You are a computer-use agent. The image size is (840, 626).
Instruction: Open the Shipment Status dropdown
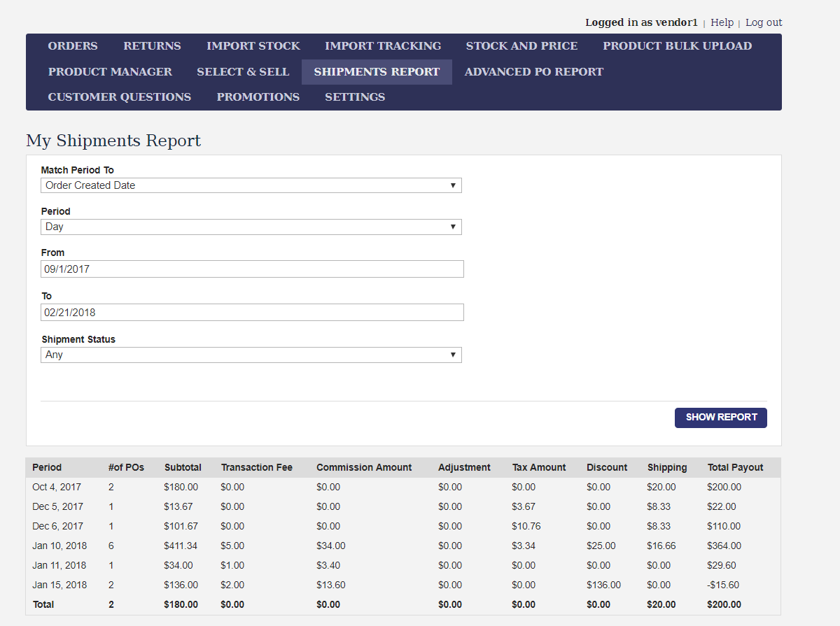[x=251, y=355]
